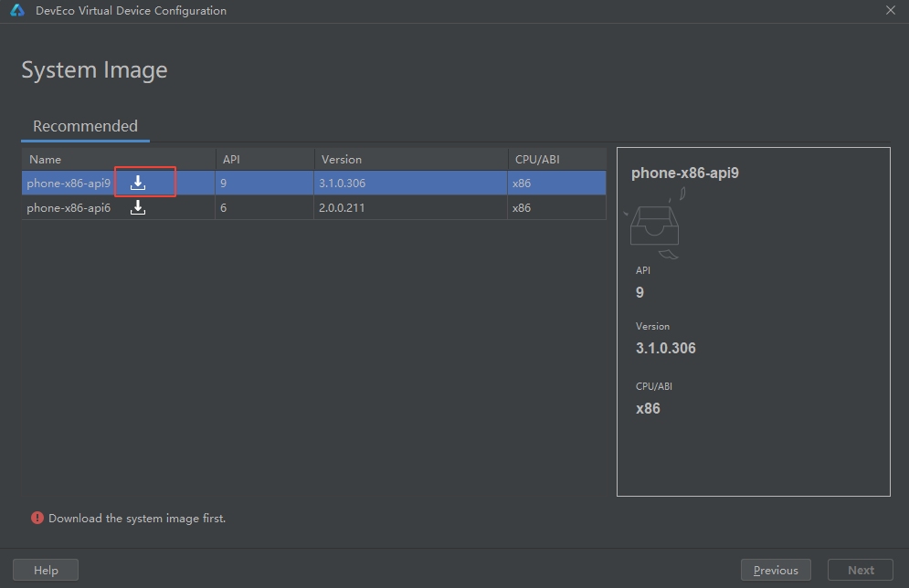Click the 'Download the system image first' message

[137, 518]
